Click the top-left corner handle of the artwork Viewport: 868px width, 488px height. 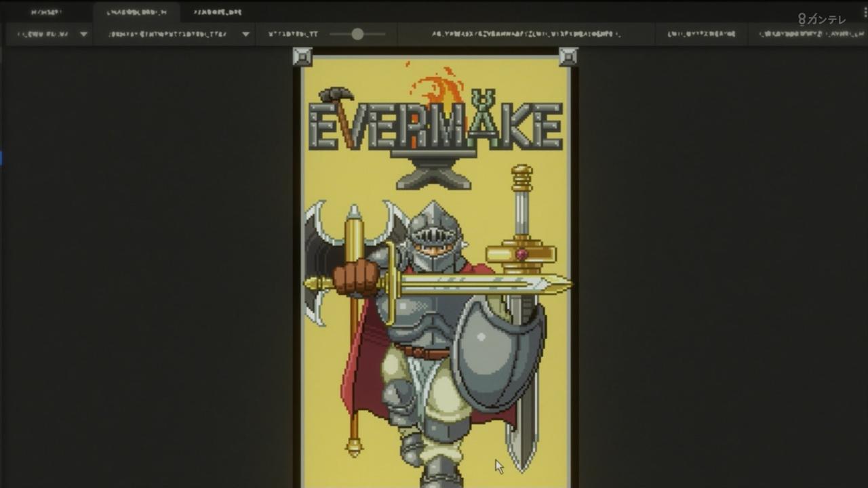pyautogui.click(x=302, y=57)
